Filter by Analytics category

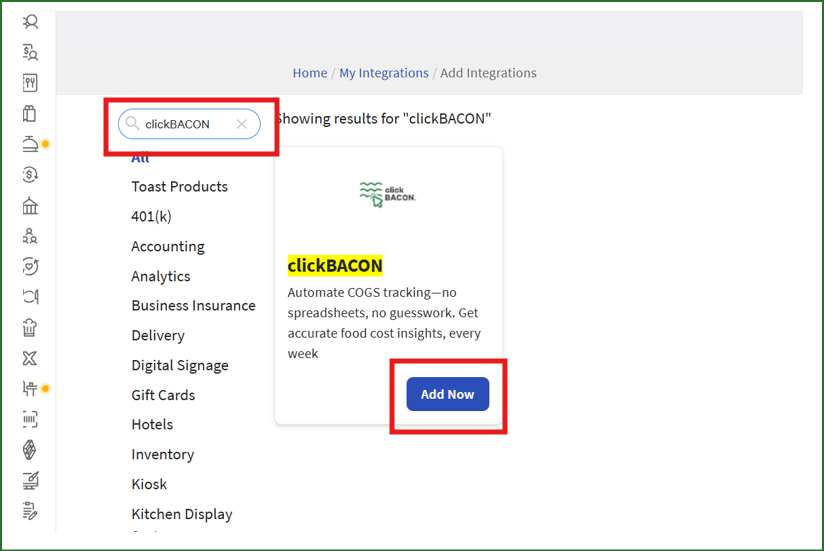(x=161, y=276)
